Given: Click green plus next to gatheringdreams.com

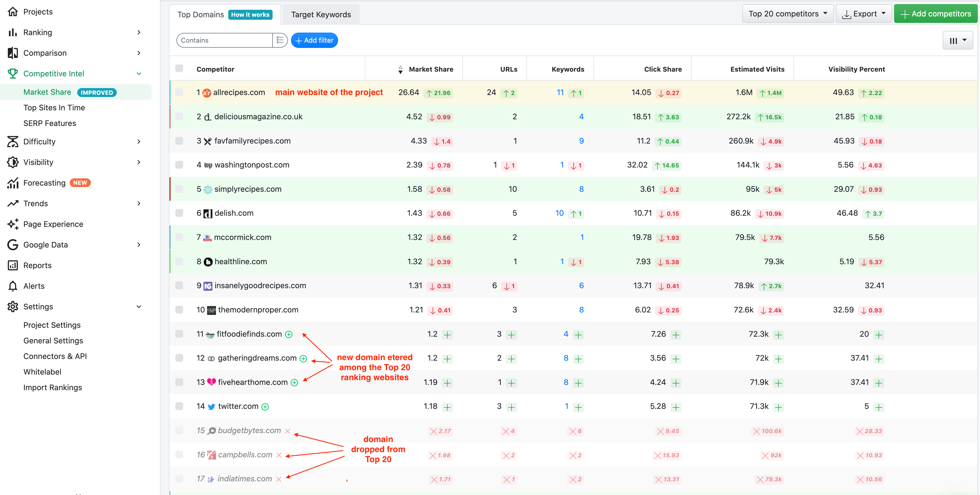Looking at the screenshot, I should 303,358.
